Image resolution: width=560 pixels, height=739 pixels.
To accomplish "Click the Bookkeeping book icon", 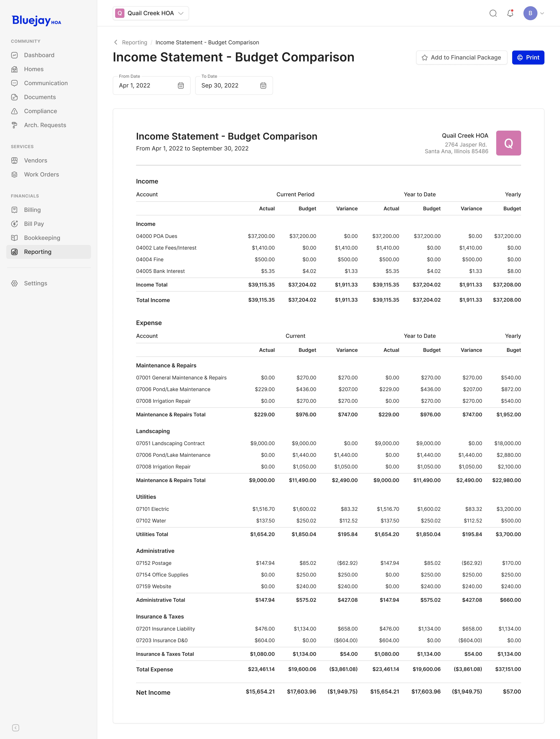I will tap(14, 238).
